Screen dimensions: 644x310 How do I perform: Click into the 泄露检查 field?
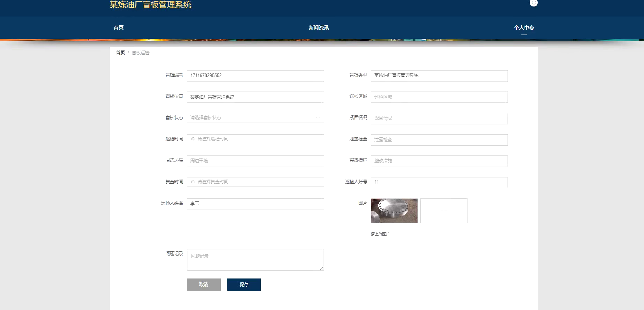pyautogui.click(x=439, y=140)
